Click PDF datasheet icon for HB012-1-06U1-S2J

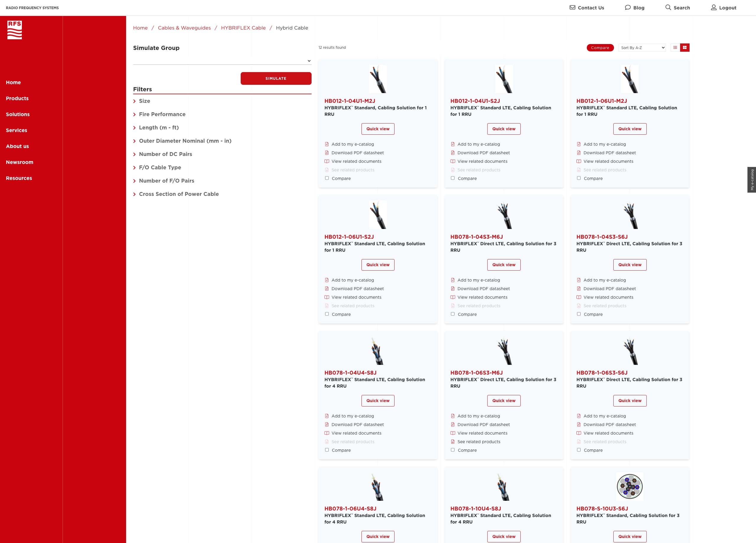coord(327,289)
